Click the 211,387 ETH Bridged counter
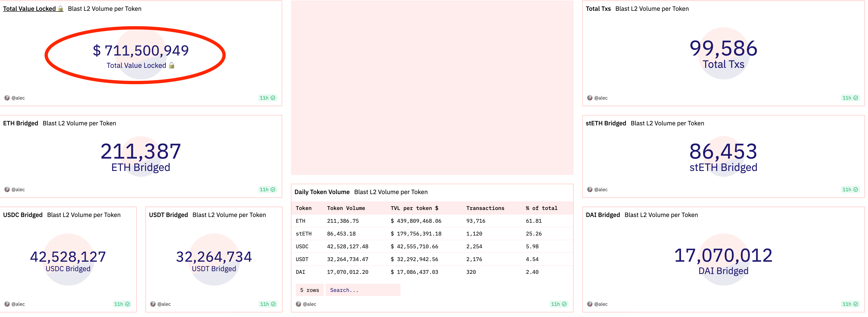 (x=141, y=151)
